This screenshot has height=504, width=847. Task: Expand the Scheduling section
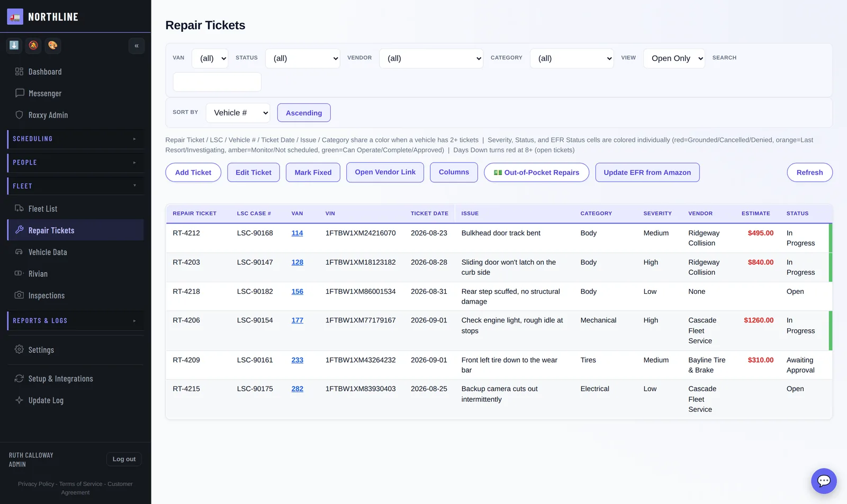click(x=76, y=139)
